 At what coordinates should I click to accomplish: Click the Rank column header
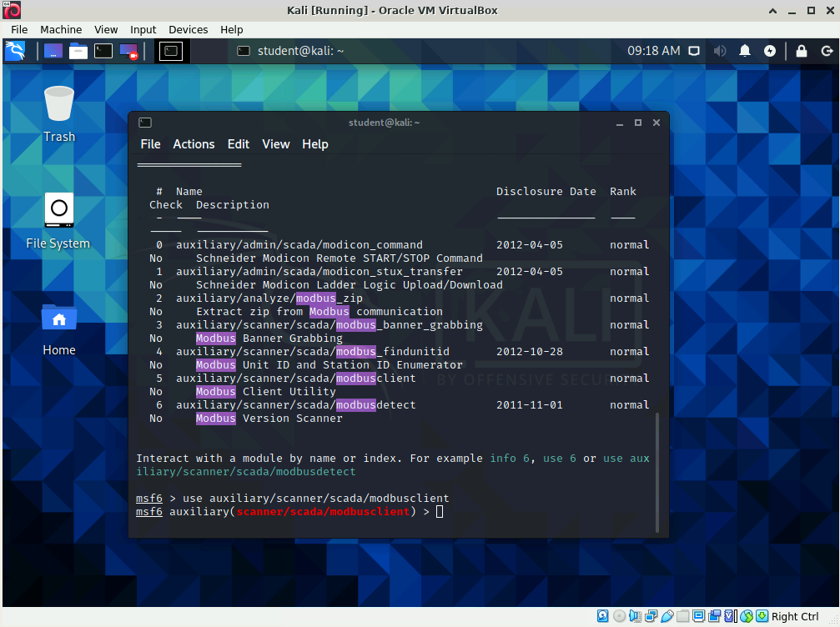[623, 191]
